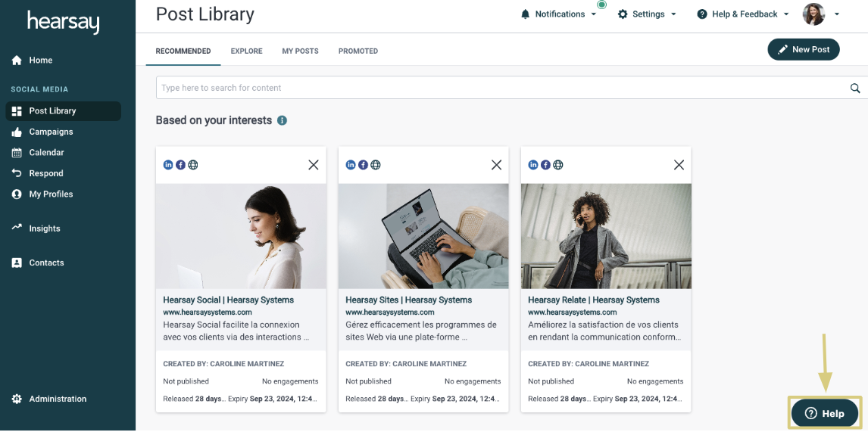Viewport: 868px width, 432px height.
Task: Open the Notifications dropdown arrow
Action: 594,14
